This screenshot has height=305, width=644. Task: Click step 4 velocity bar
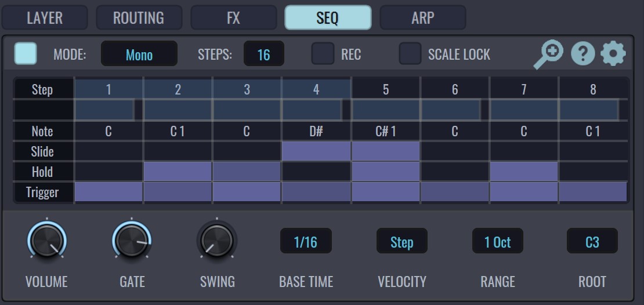316,110
